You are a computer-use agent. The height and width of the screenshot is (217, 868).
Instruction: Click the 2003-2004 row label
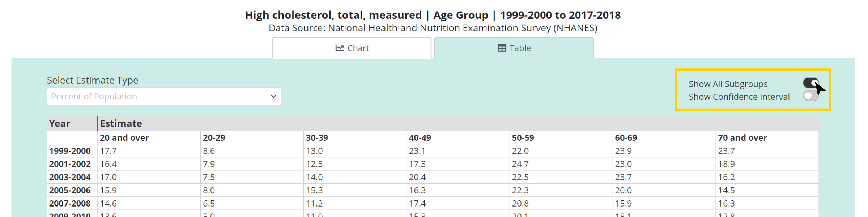pos(70,177)
